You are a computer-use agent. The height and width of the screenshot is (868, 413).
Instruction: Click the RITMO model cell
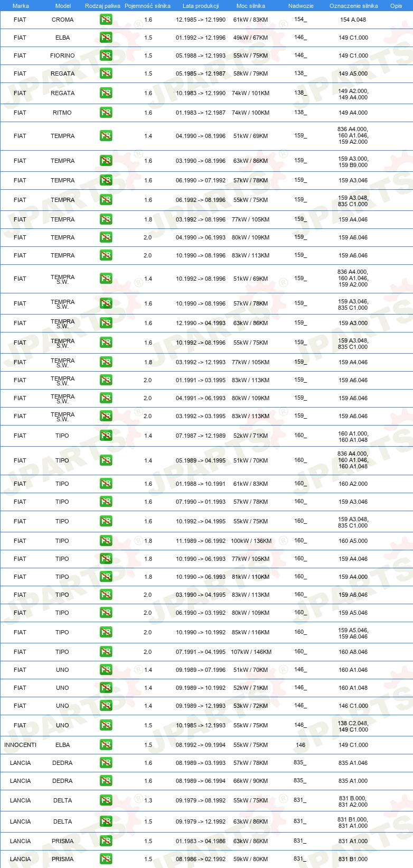62,113
